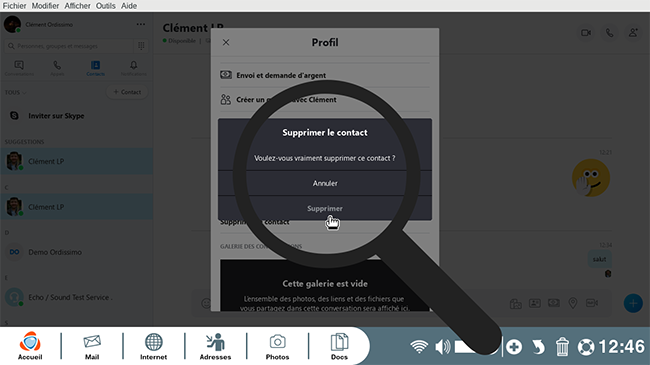Record a video message icon

click(592, 303)
